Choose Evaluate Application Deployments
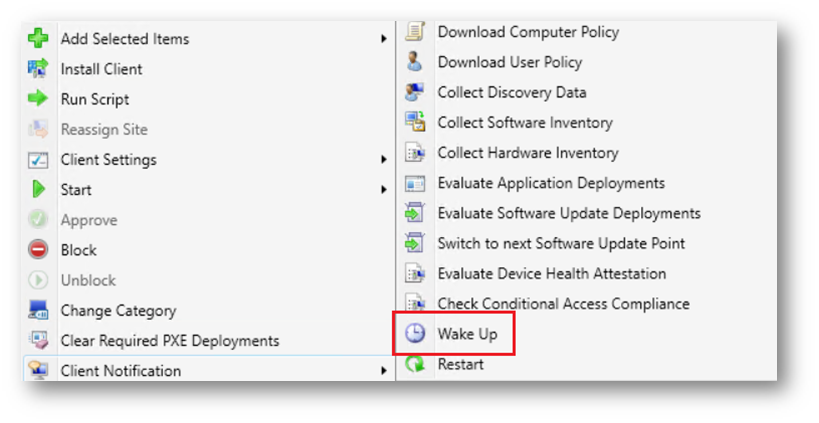 pyautogui.click(x=551, y=183)
